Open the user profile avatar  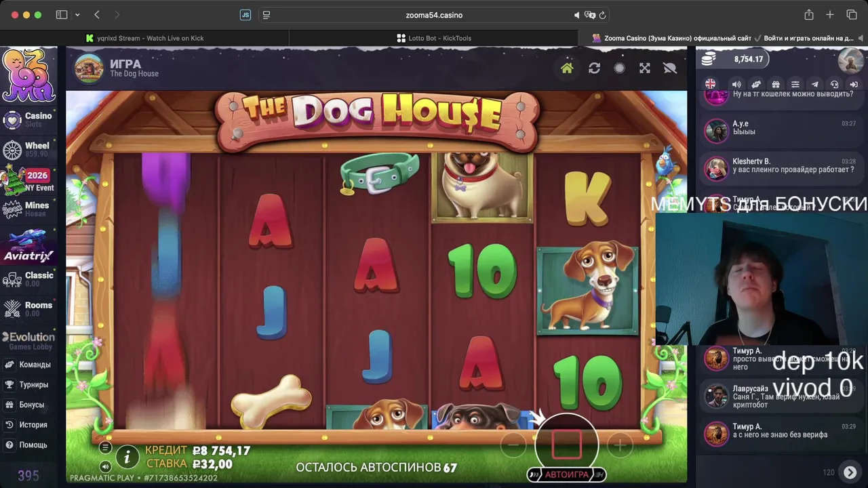(850, 60)
